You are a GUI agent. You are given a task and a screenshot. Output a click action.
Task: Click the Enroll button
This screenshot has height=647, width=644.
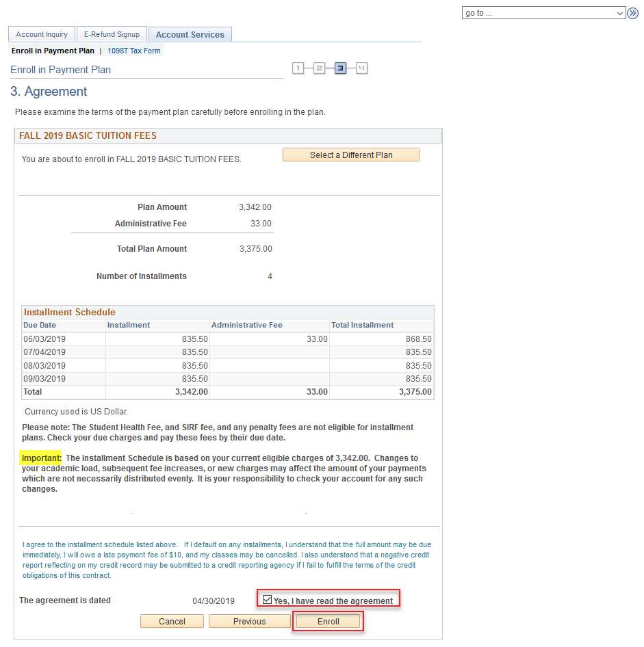[329, 622]
